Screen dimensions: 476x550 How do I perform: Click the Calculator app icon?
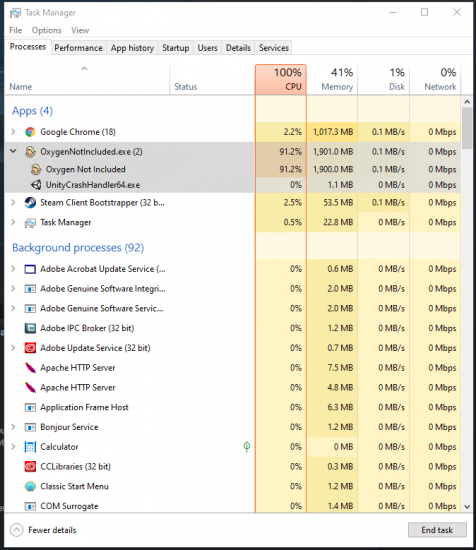pyautogui.click(x=30, y=447)
